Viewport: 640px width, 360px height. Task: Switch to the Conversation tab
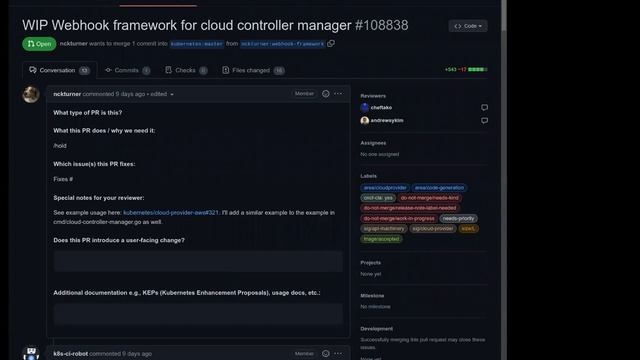pos(59,70)
